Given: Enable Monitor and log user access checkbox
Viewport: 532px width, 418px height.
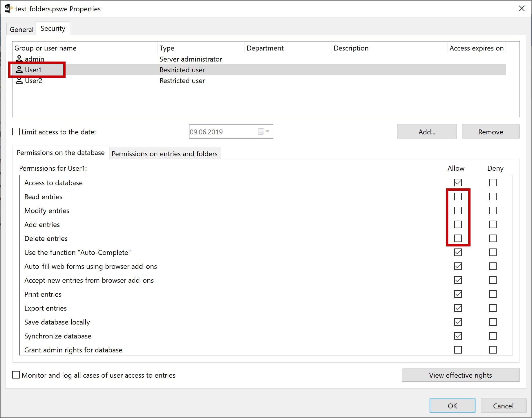Looking at the screenshot, I should tap(16, 375).
